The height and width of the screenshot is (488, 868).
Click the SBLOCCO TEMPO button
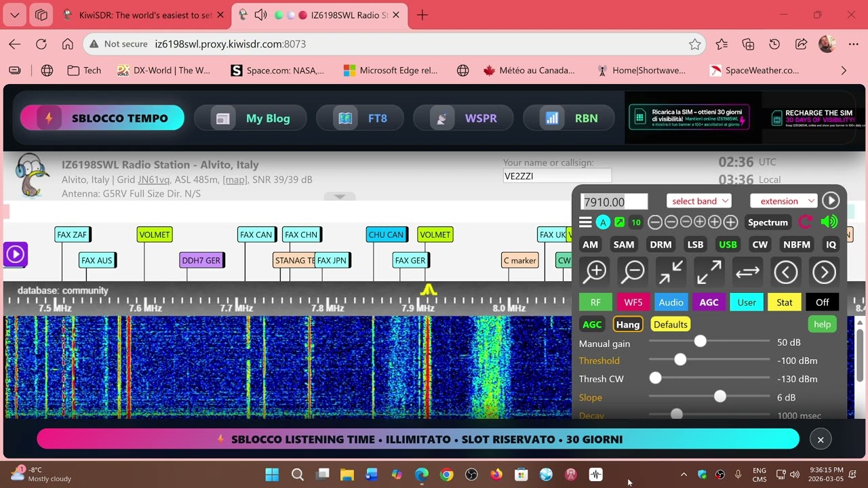(102, 118)
